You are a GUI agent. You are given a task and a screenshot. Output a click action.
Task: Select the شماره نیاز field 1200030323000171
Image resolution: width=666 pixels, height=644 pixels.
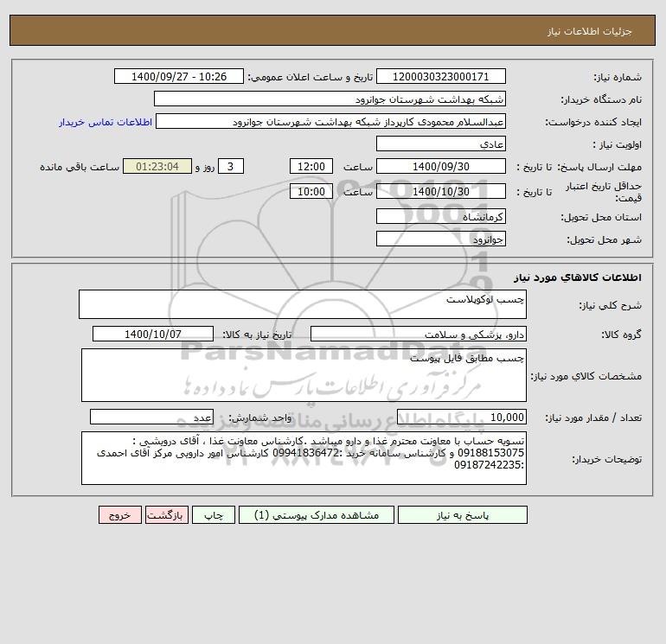(441, 76)
